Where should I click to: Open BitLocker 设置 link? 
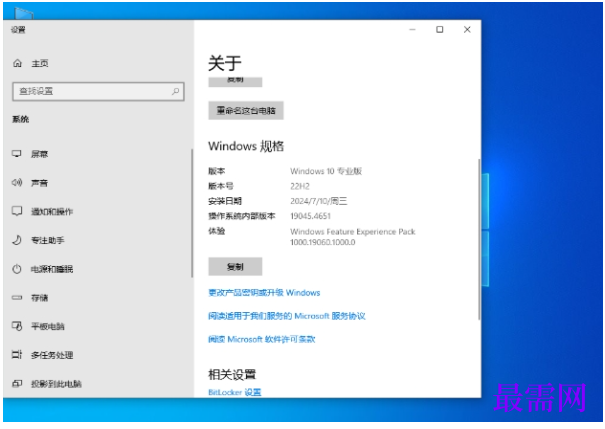235,392
